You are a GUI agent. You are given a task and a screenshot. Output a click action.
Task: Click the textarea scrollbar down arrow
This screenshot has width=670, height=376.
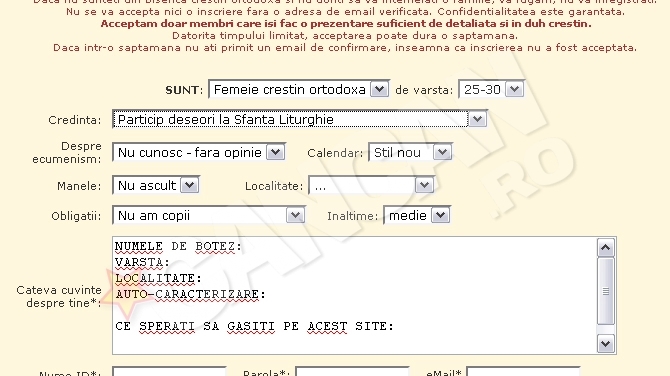pyautogui.click(x=605, y=344)
